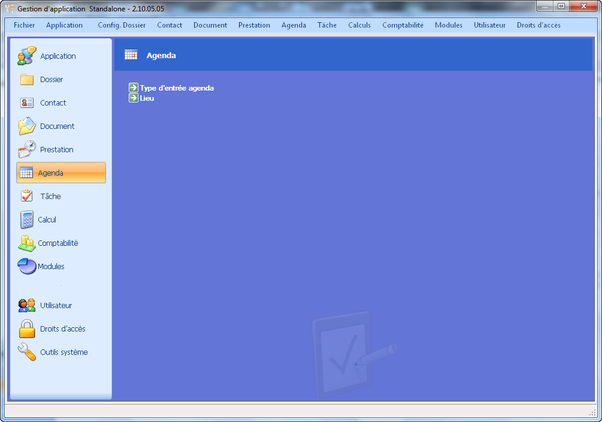The image size is (602, 422).
Task: Click the green arrow beside Lieu
Action: [x=133, y=98]
